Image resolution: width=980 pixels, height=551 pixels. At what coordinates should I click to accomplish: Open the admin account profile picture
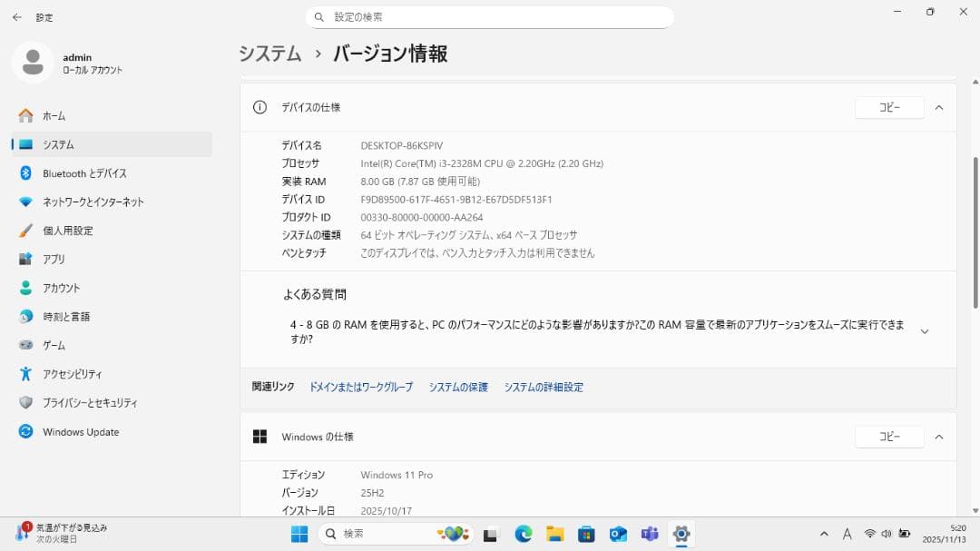[33, 63]
